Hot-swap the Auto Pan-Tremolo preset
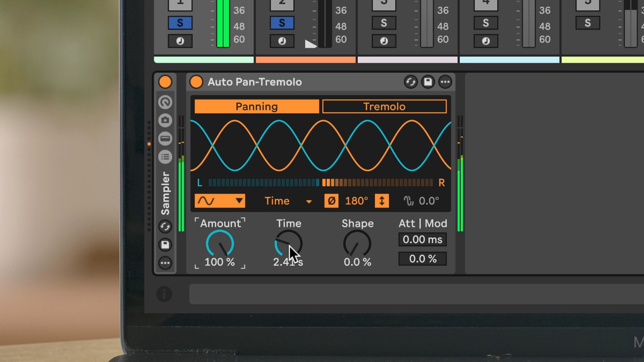The height and width of the screenshot is (362, 644). point(411,82)
